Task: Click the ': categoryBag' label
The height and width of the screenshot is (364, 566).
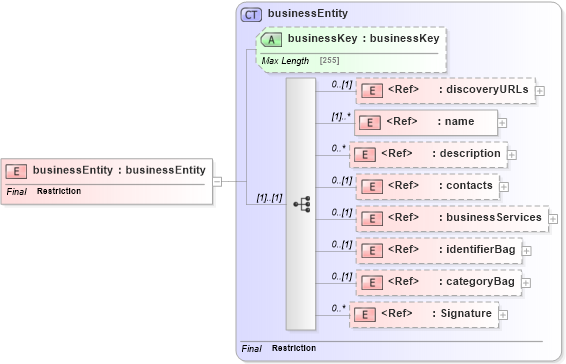Action: click(x=477, y=281)
